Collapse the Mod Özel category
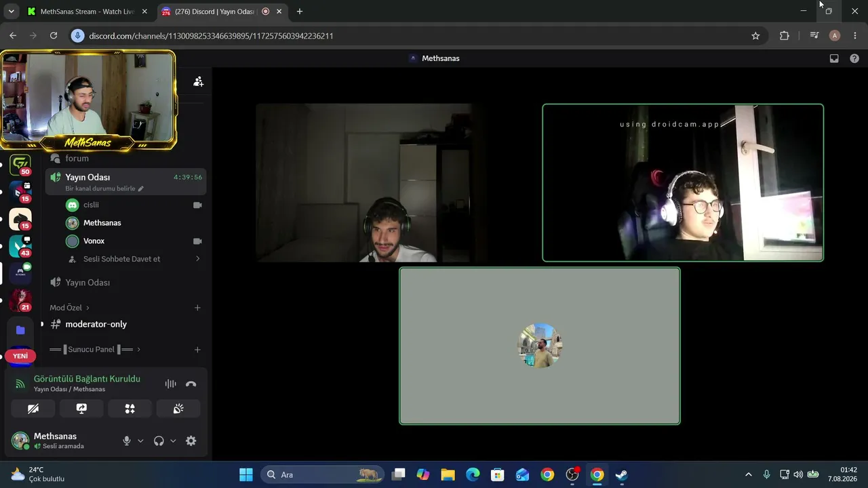 69,308
